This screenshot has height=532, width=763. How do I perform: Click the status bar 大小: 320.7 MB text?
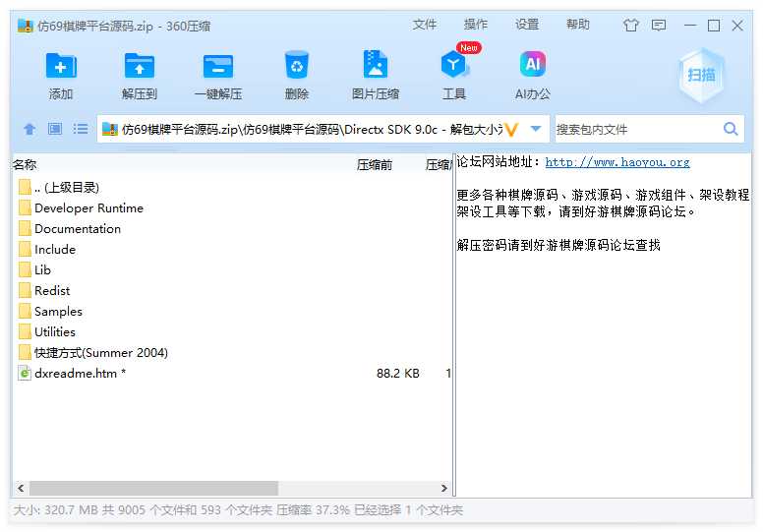pyautogui.click(x=56, y=510)
